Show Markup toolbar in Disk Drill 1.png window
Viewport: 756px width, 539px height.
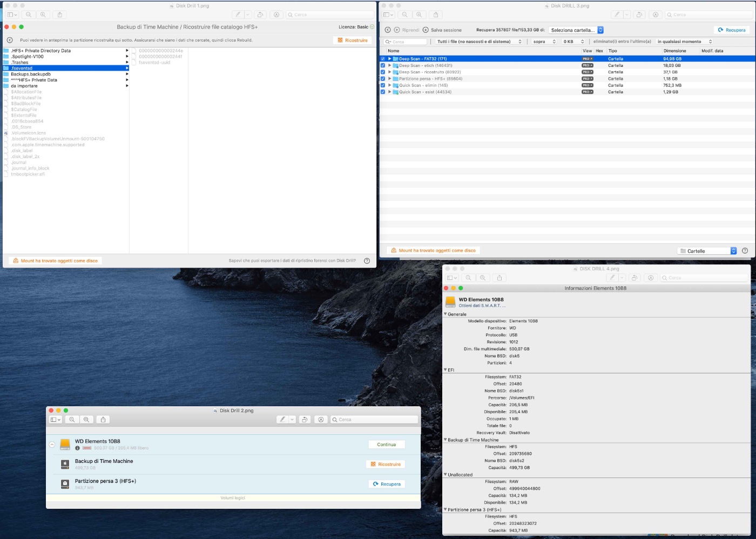point(276,15)
